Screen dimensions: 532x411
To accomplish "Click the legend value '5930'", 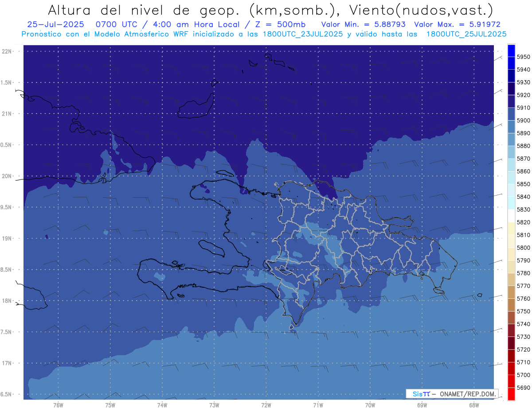I will [523, 82].
